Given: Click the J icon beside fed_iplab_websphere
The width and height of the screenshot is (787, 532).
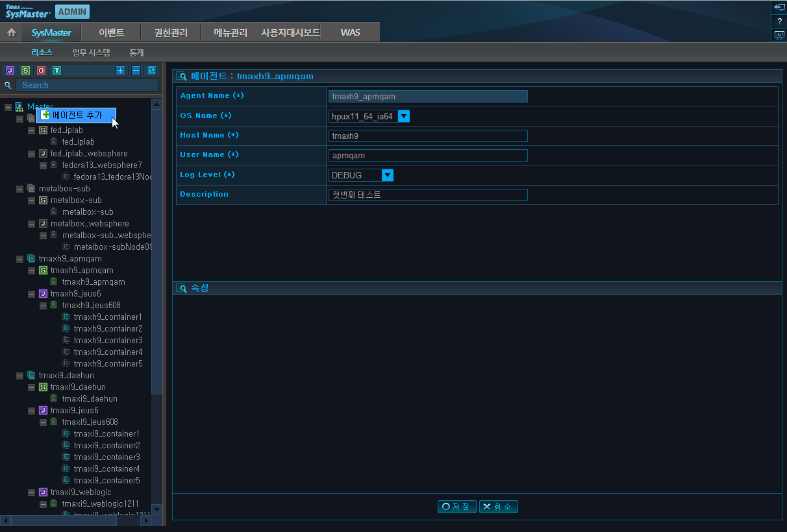Looking at the screenshot, I should pos(43,154).
